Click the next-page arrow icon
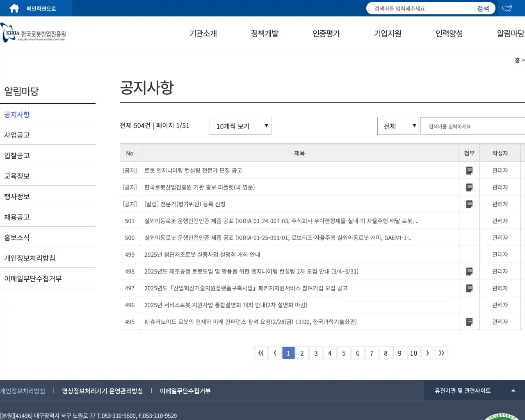The height and width of the screenshot is (420, 525). [x=427, y=353]
